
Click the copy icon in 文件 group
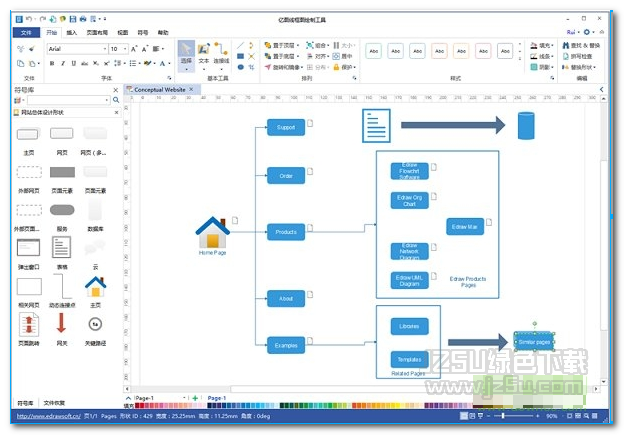coord(20,63)
